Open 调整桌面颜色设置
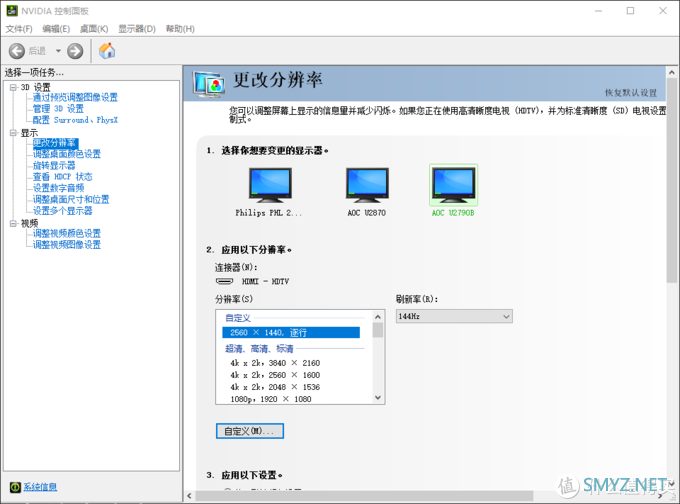The image size is (680, 504). [x=67, y=154]
